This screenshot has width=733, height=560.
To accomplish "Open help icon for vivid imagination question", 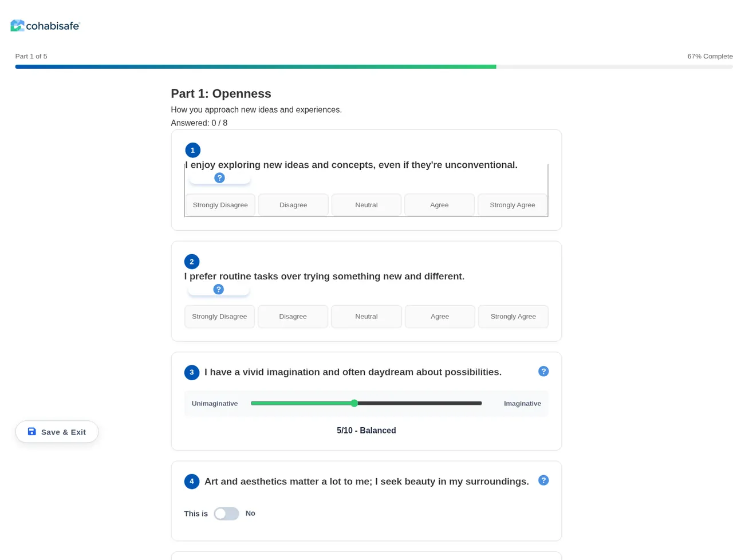I will [x=543, y=371].
